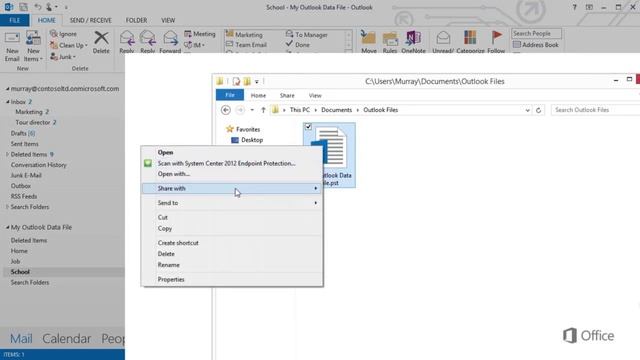Click Explorer up-one-level arrow

point(263,110)
